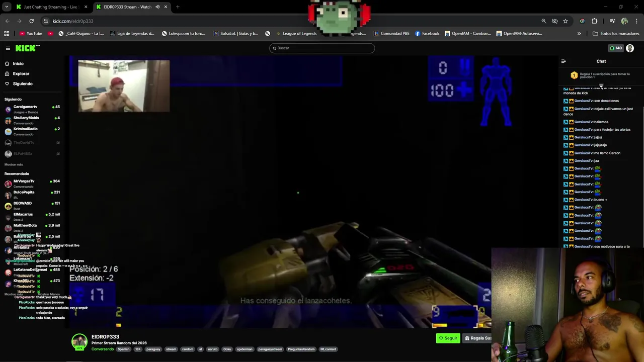Close the Just Chatting Streaming tab
The height and width of the screenshot is (362, 644).
coord(86,7)
